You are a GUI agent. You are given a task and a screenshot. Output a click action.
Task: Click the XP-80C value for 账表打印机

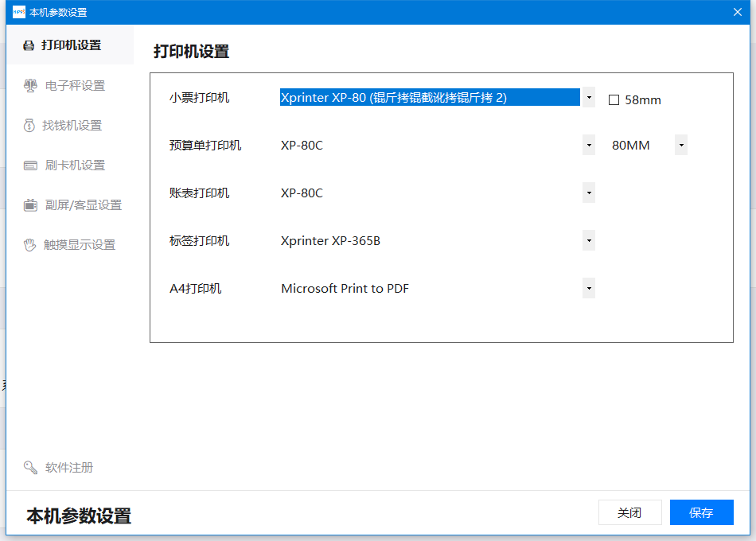coord(302,193)
